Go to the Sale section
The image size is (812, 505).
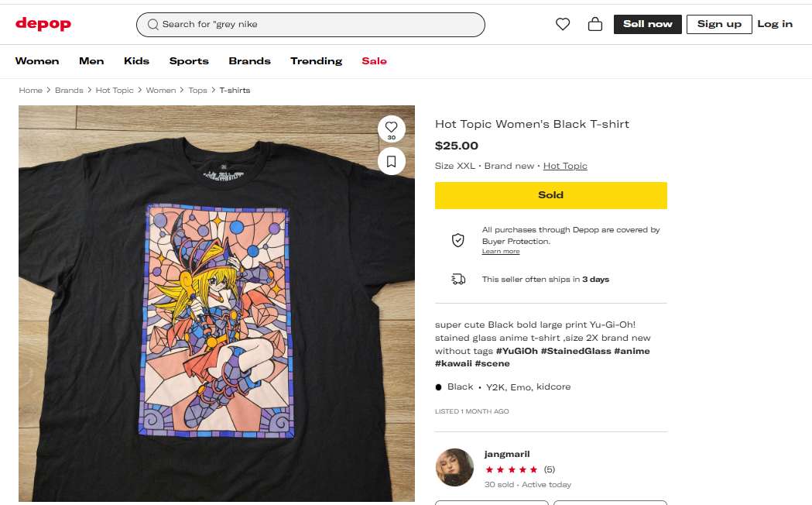(374, 61)
